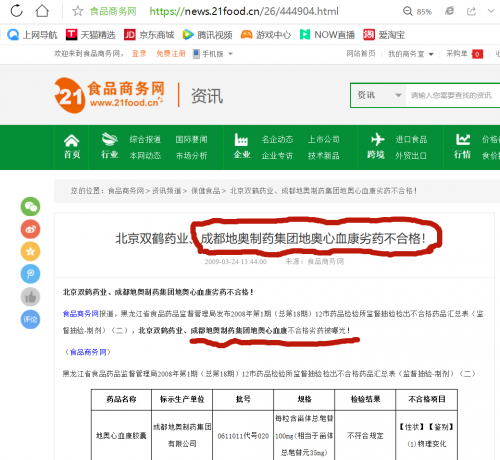Click the IE compatibility mode icon
The image size is (500, 460).
449,11
